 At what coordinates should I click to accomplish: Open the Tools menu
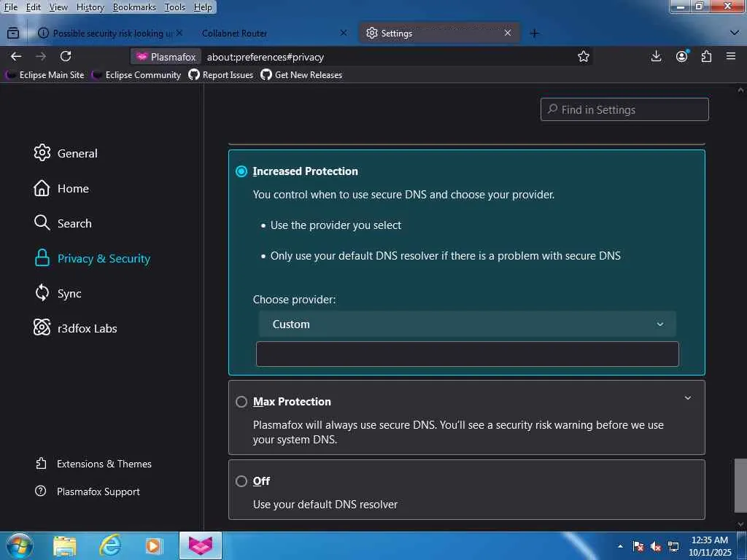click(175, 7)
